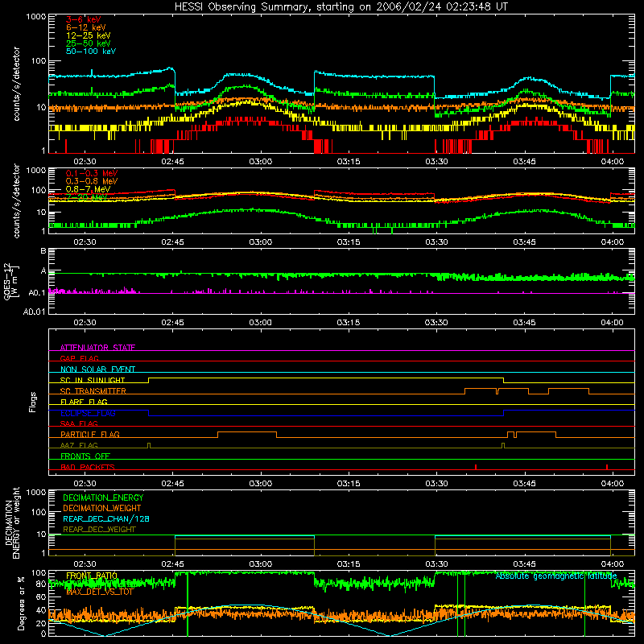Click the 04:00 tick label below decimation panel

pyautogui.click(x=612, y=564)
